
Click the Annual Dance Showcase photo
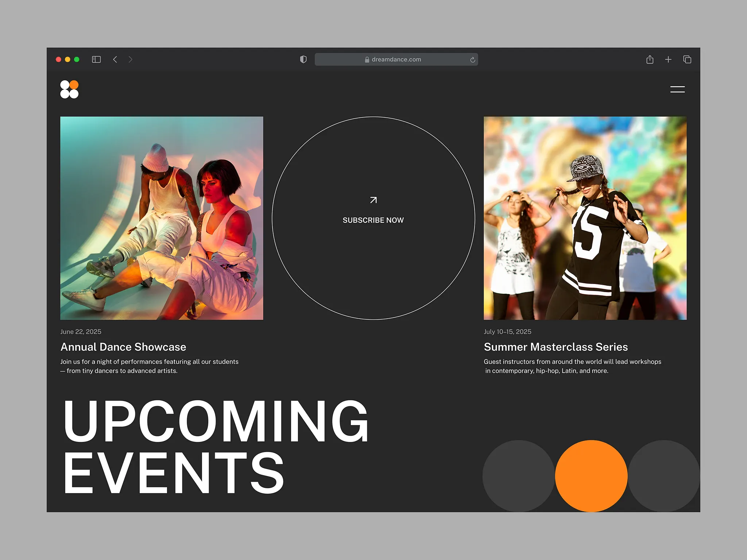tap(162, 218)
